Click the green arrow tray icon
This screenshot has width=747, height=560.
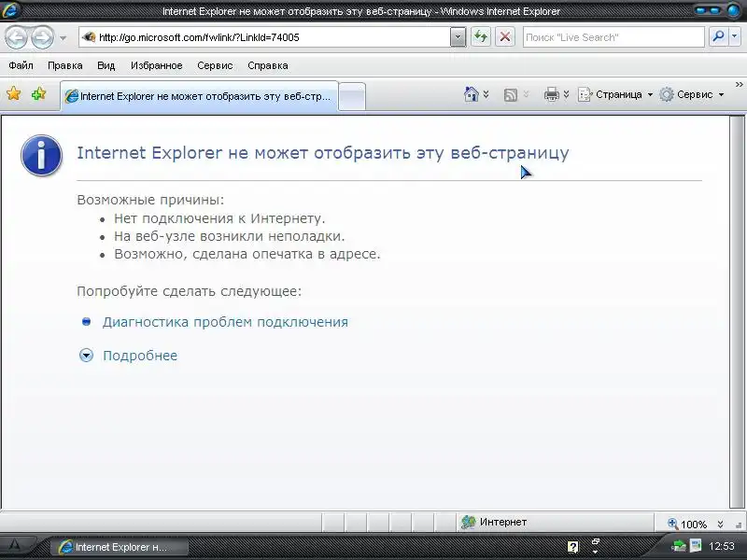(x=678, y=546)
